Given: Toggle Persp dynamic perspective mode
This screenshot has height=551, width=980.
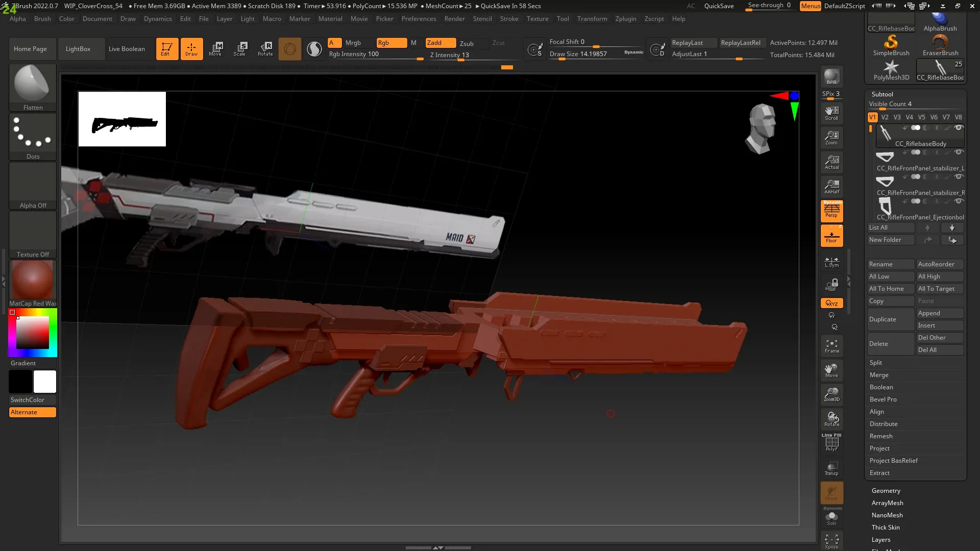Looking at the screenshot, I should coord(831,211).
